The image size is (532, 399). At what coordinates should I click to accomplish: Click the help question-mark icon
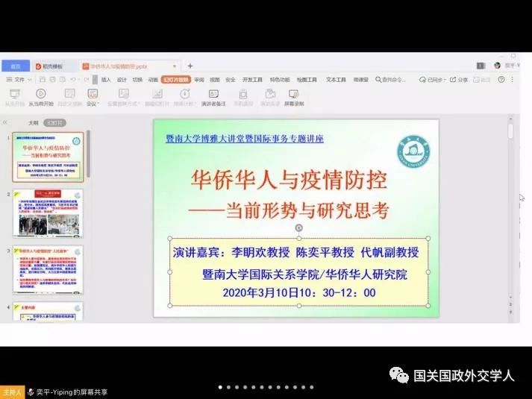[x=501, y=80]
